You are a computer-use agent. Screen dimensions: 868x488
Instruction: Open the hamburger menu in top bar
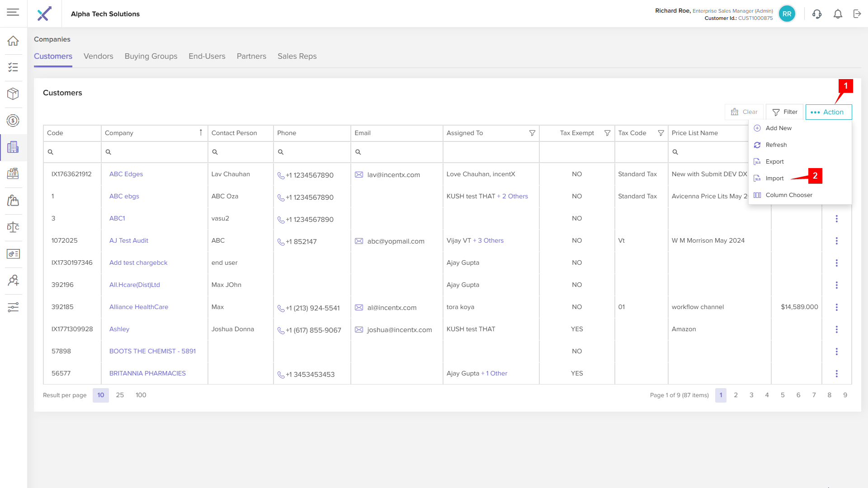point(13,13)
